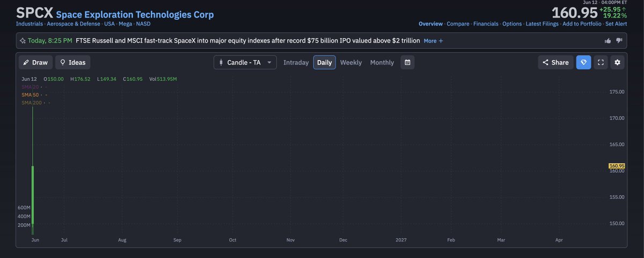Switch to Monthly timeframe
This screenshot has width=644, height=258.
[382, 62]
